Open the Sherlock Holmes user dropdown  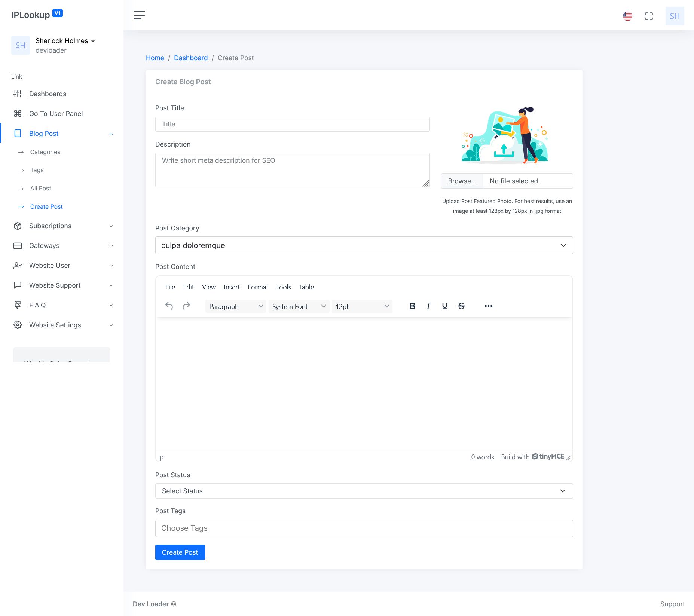click(65, 41)
